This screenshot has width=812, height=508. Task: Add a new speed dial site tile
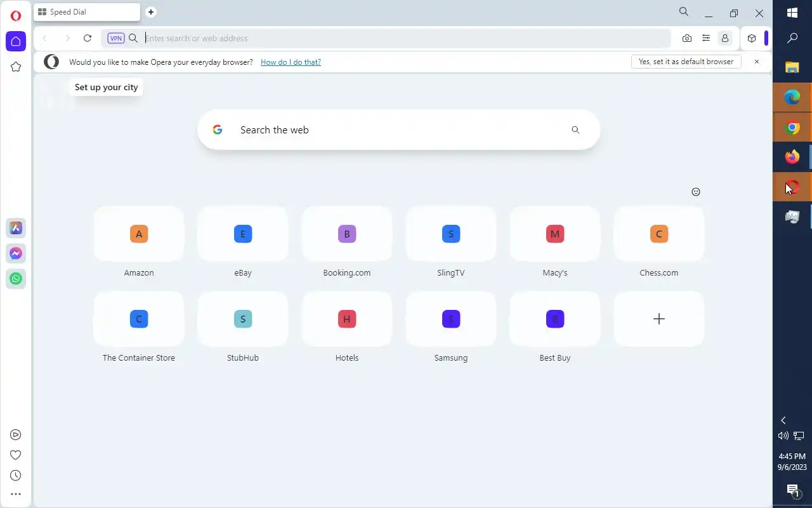(x=659, y=319)
